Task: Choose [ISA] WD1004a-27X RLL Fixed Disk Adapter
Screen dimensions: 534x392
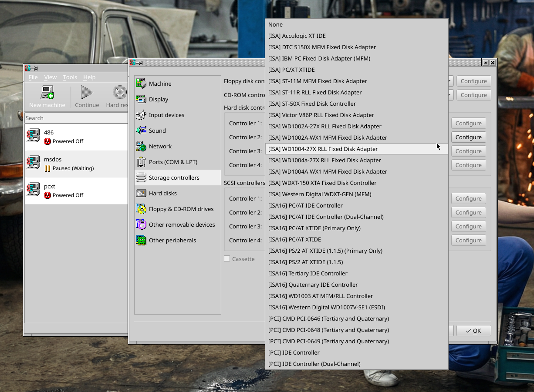Action: tap(357, 160)
